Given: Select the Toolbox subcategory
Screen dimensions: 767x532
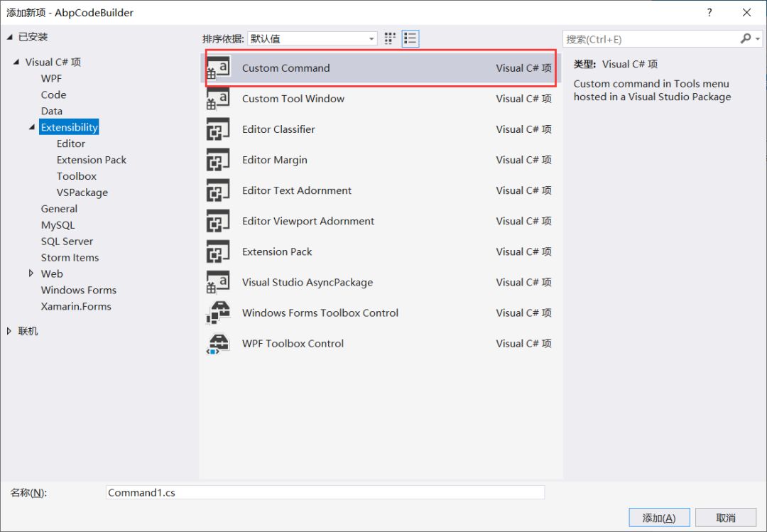Looking at the screenshot, I should point(76,176).
